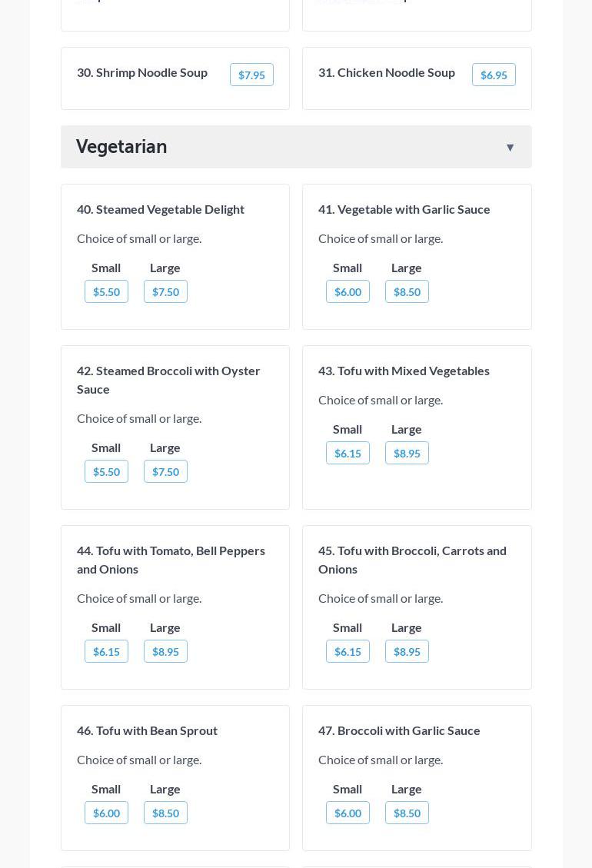The height and width of the screenshot is (868, 592).
Task: Pick small $6.00 Vegetable with Garlic Sauce
Action: pyautogui.click(x=348, y=291)
